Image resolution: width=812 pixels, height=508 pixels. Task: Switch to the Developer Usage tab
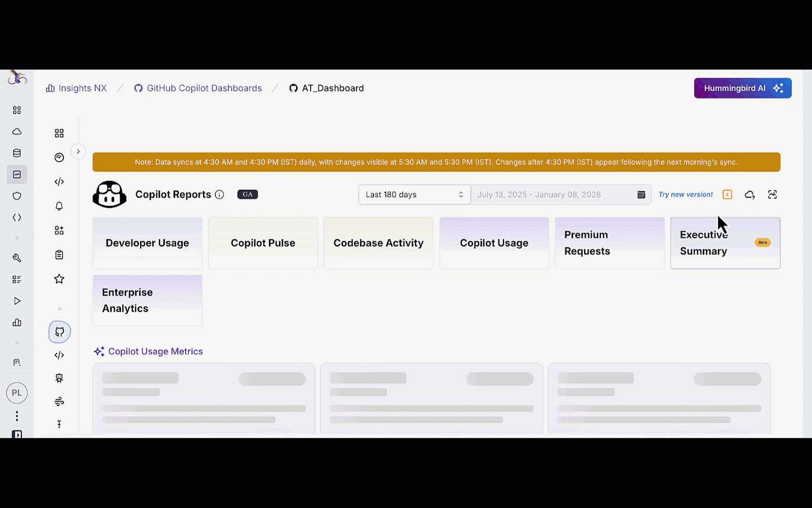pos(147,243)
